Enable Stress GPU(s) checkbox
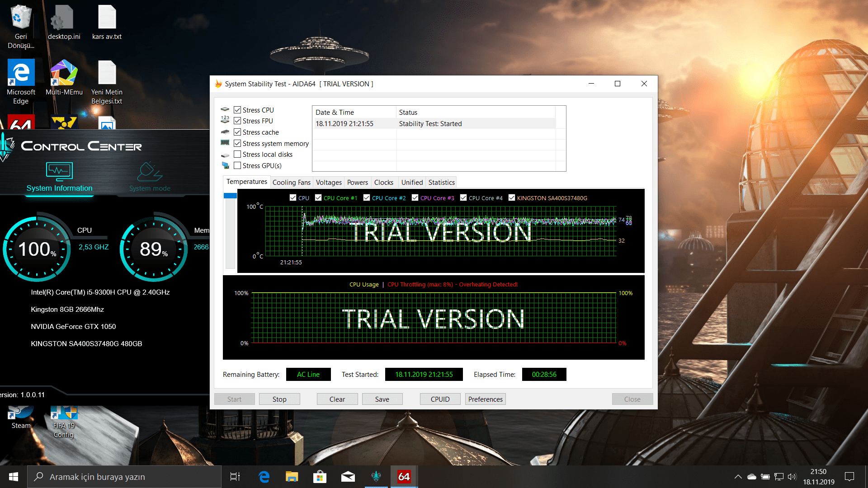 (x=237, y=165)
